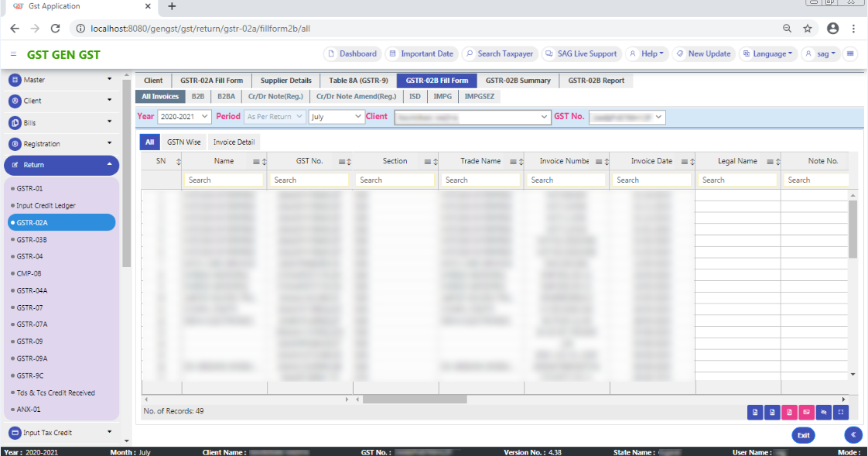Click the round double-chevron collapse button
The image size is (868, 456).
pos(853,435)
